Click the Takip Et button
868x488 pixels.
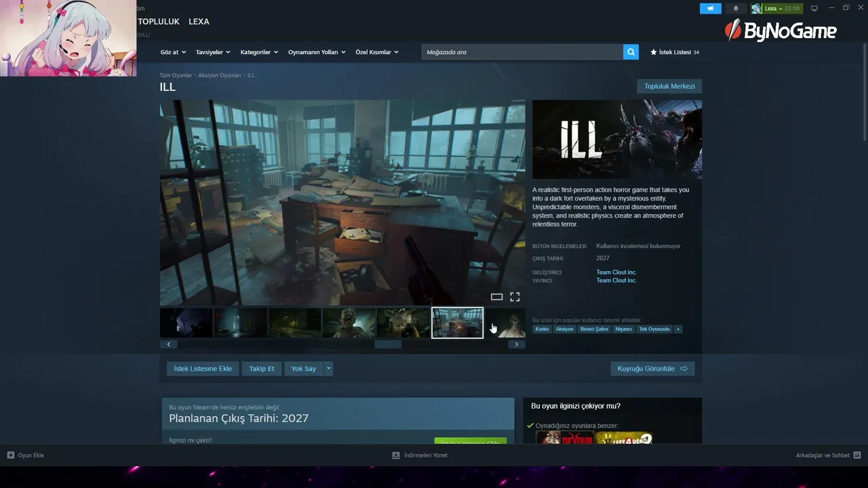pyautogui.click(x=262, y=369)
